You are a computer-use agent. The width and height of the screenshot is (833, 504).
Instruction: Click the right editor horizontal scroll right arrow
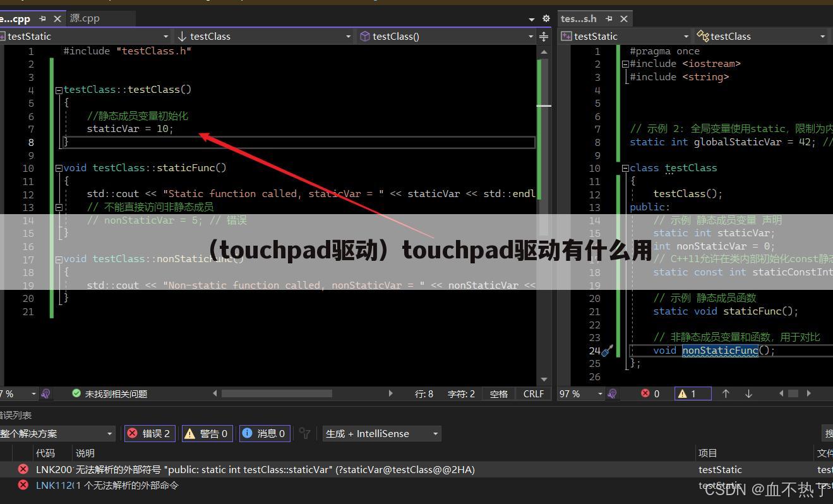[x=808, y=393]
